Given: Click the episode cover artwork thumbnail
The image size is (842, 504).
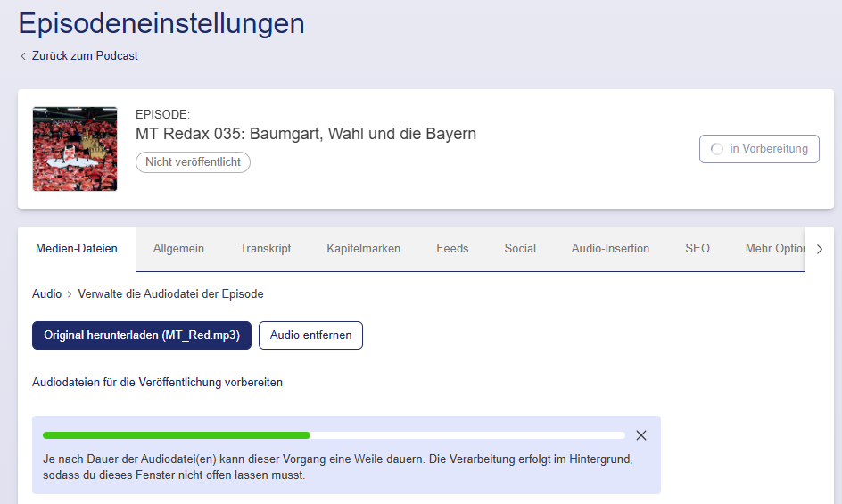Looking at the screenshot, I should [x=75, y=149].
